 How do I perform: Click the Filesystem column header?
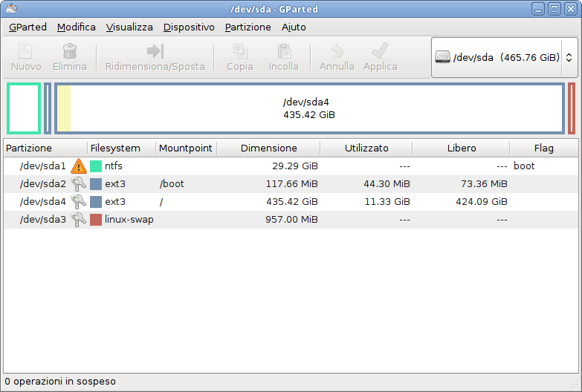(121, 148)
